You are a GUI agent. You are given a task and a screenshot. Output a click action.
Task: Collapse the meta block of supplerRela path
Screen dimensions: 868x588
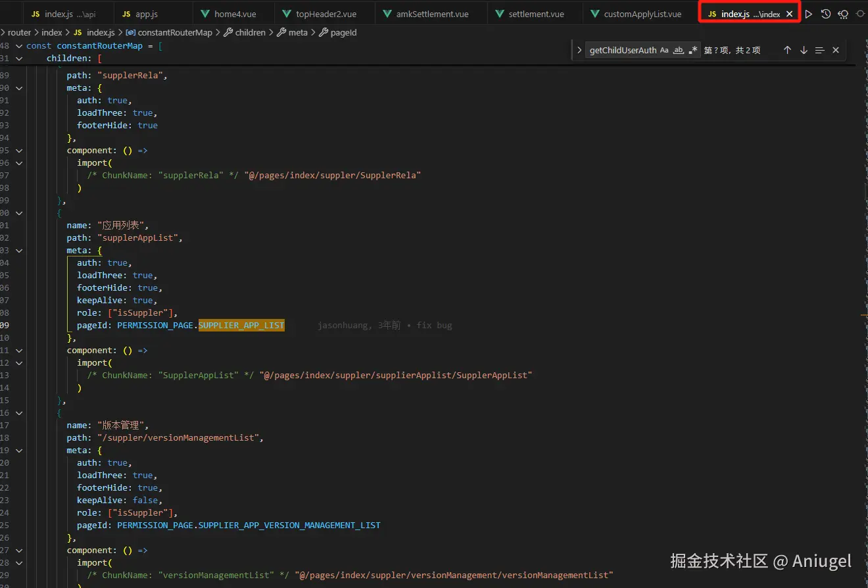(x=19, y=87)
